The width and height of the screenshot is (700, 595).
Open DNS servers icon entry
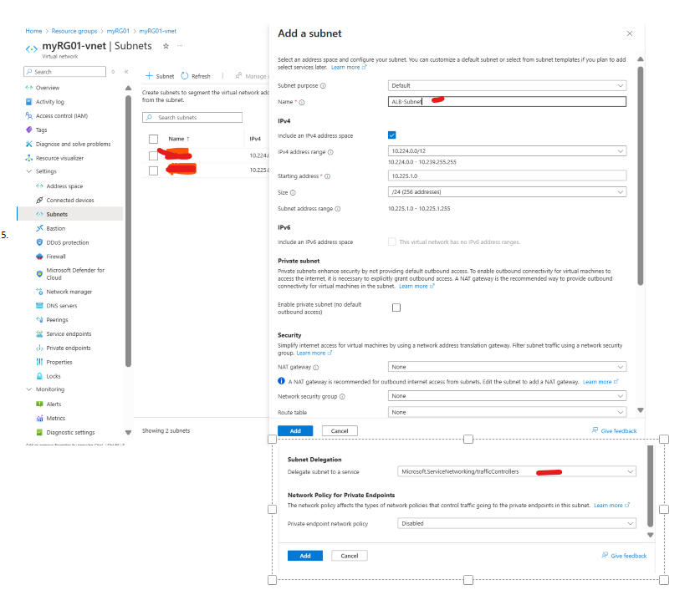click(x=40, y=306)
